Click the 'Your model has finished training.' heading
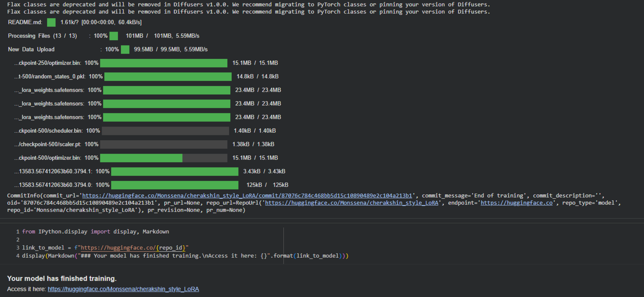644x297 pixels. click(x=62, y=278)
